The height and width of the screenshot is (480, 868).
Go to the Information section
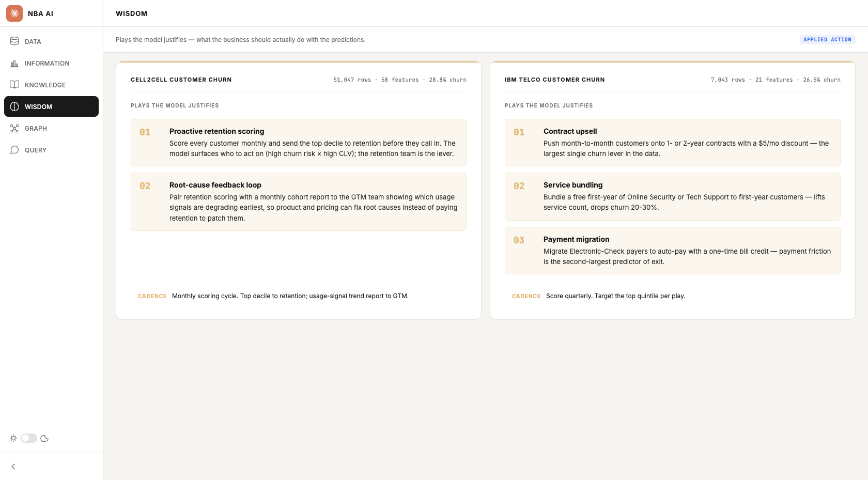[51, 63]
